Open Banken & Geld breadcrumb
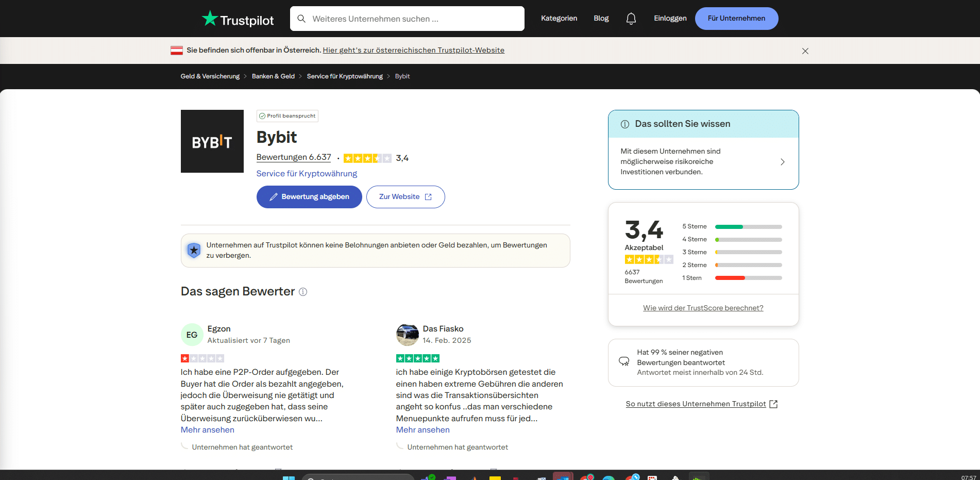Viewport: 980px width, 480px height. pyautogui.click(x=273, y=76)
